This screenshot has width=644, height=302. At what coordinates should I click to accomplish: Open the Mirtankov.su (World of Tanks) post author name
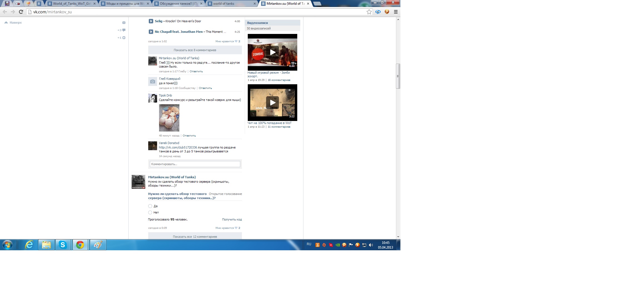coord(172,177)
